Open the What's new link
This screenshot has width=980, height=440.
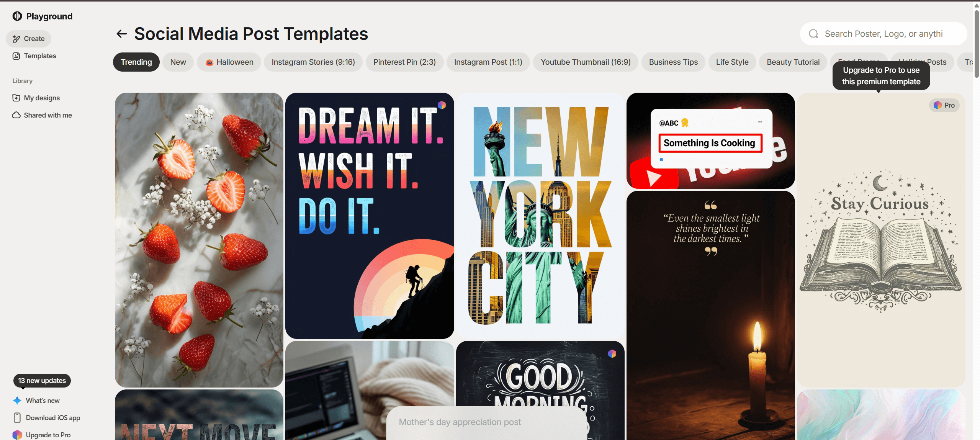[x=36, y=401]
